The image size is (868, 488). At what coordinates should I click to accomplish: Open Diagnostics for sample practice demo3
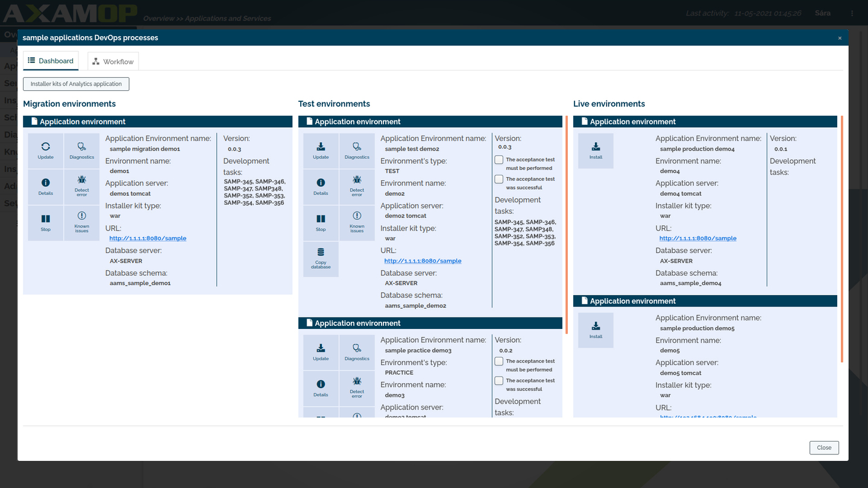(357, 352)
